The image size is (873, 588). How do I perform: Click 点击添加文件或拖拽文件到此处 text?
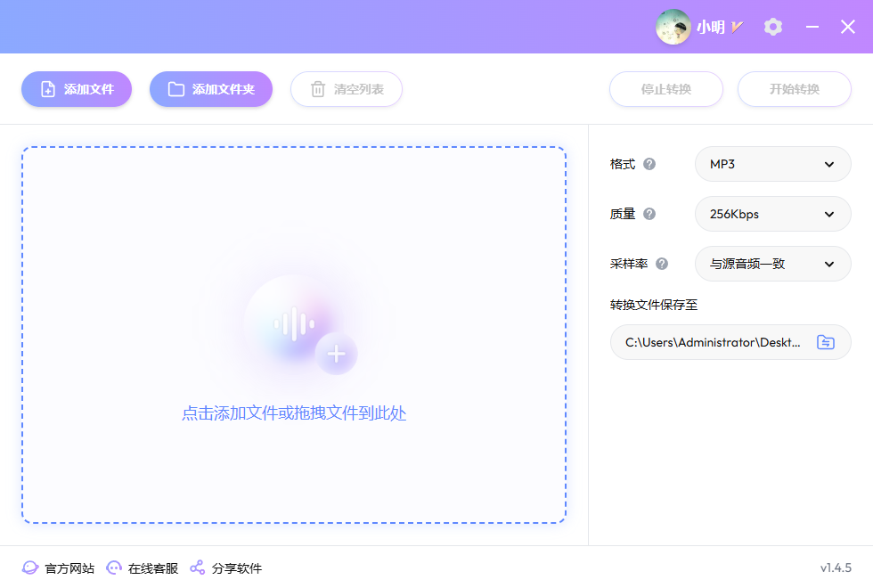294,413
